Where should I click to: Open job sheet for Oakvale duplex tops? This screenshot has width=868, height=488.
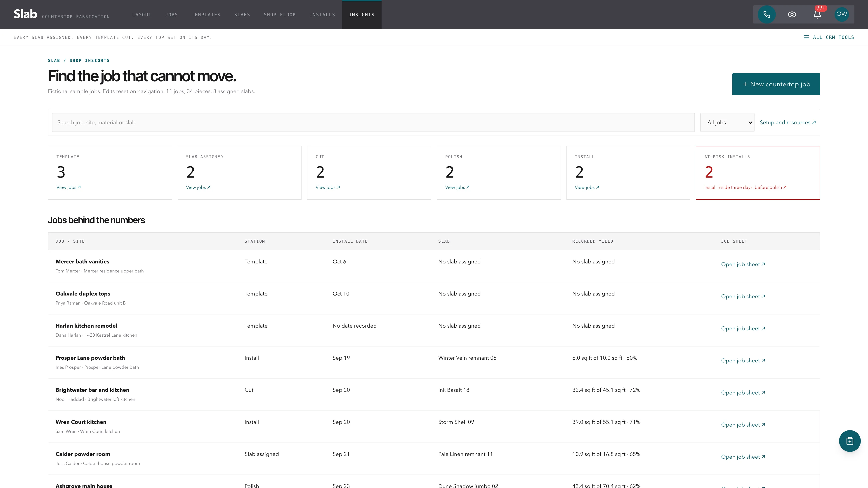point(743,296)
